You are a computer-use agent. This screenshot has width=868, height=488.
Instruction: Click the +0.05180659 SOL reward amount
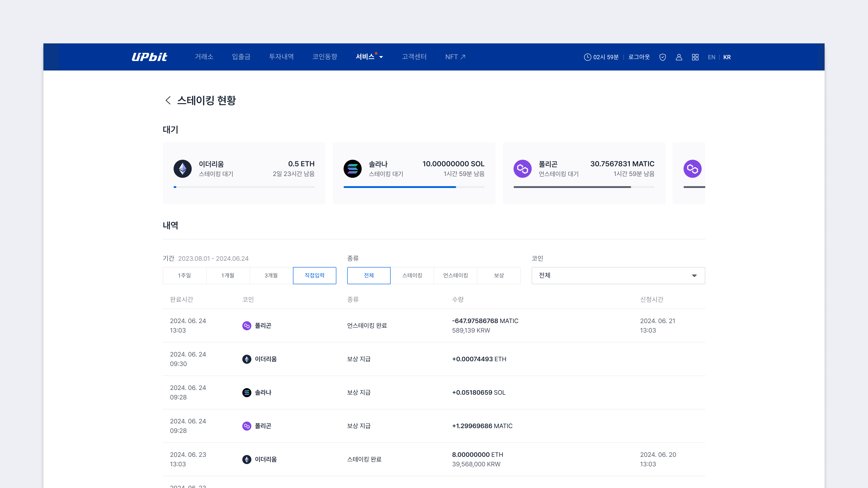click(479, 393)
